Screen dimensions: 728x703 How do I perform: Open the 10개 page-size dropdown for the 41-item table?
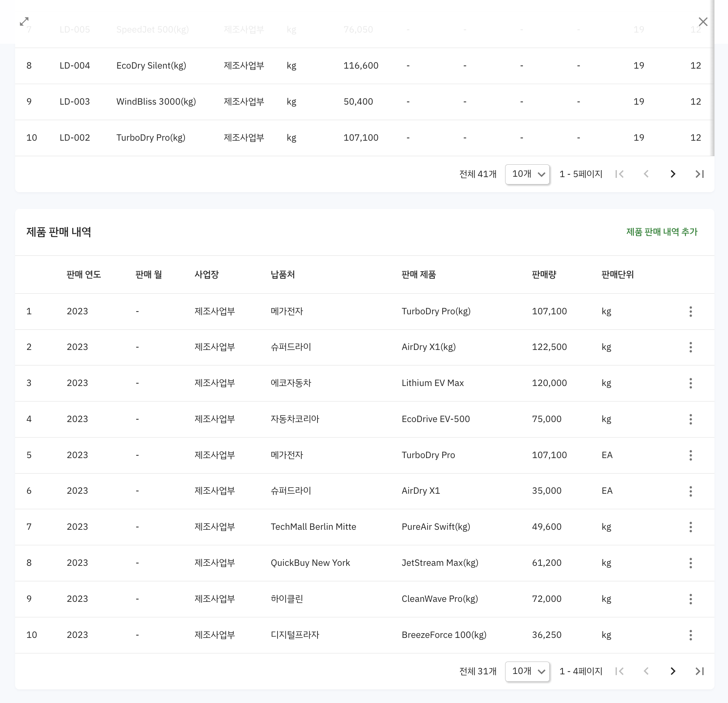click(x=527, y=174)
